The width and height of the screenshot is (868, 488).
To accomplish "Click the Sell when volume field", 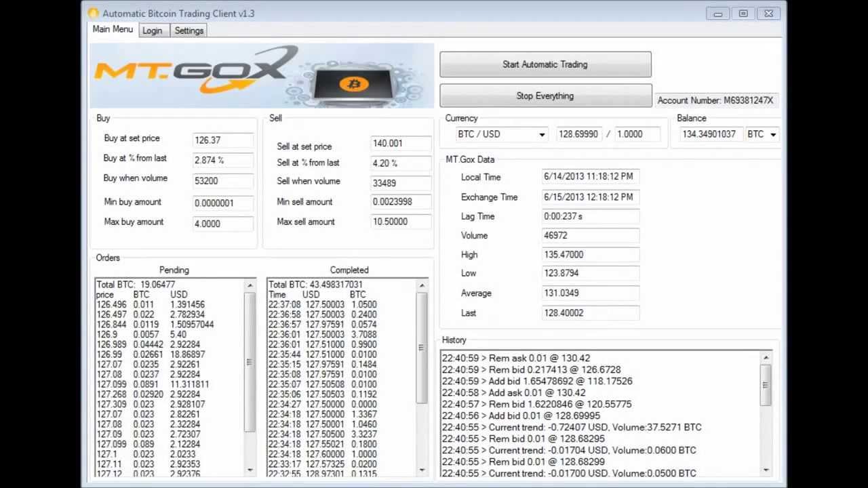I will point(401,182).
